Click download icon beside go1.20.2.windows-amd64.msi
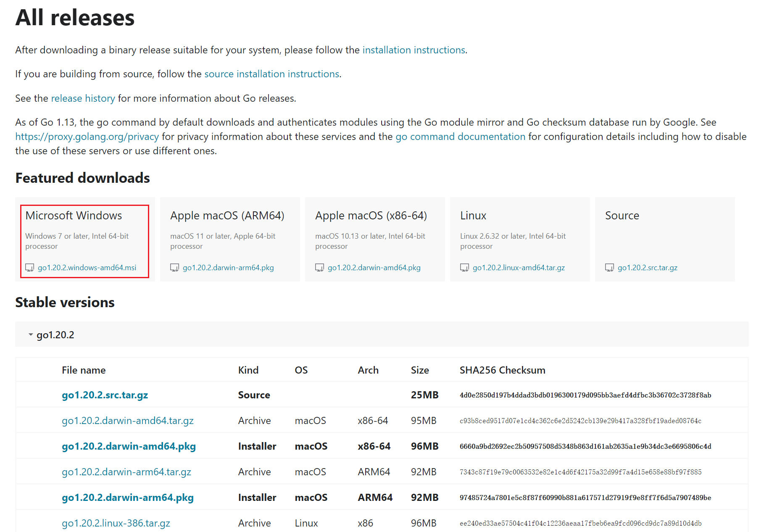 pos(29,268)
